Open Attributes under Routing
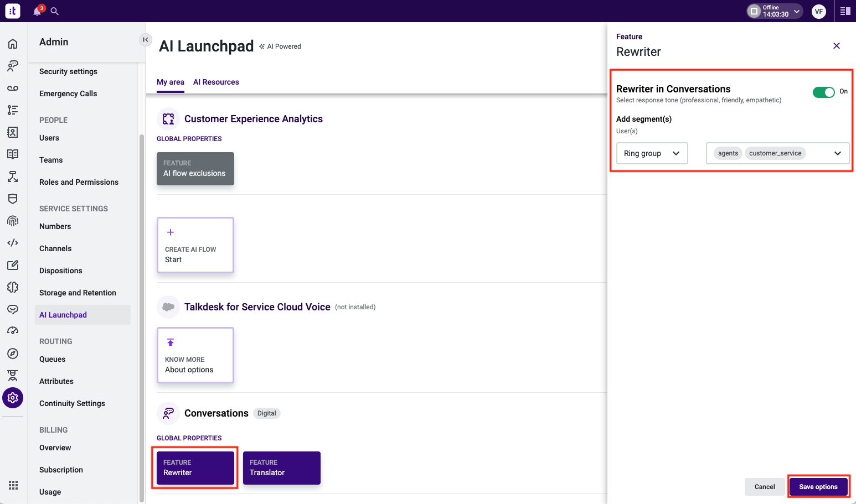This screenshot has width=856, height=504. click(x=56, y=381)
